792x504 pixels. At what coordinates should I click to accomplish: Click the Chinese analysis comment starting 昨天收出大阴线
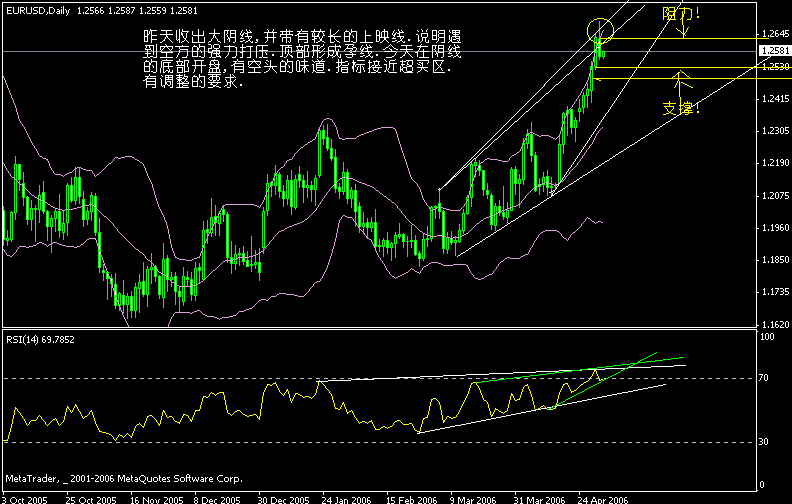(302, 59)
